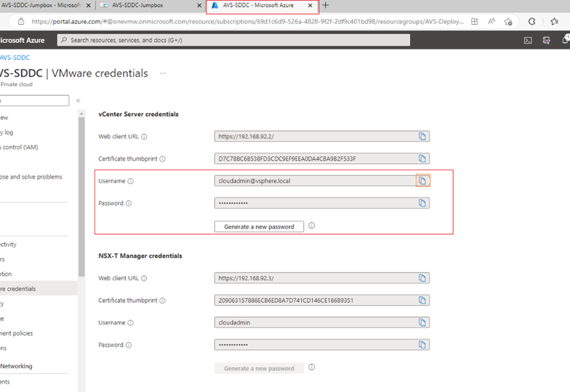The height and width of the screenshot is (392, 570).
Task: Open the AVS-SDDC breadcrumb link
Action: [x=15, y=58]
